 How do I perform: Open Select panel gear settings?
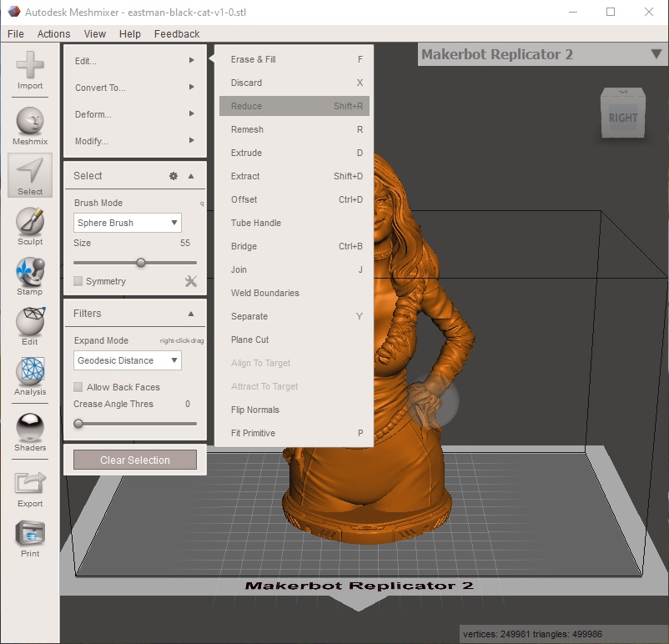[174, 176]
